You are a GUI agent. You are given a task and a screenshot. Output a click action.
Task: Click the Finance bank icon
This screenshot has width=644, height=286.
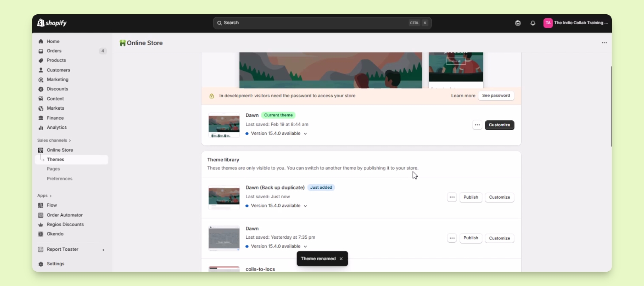[41, 118]
